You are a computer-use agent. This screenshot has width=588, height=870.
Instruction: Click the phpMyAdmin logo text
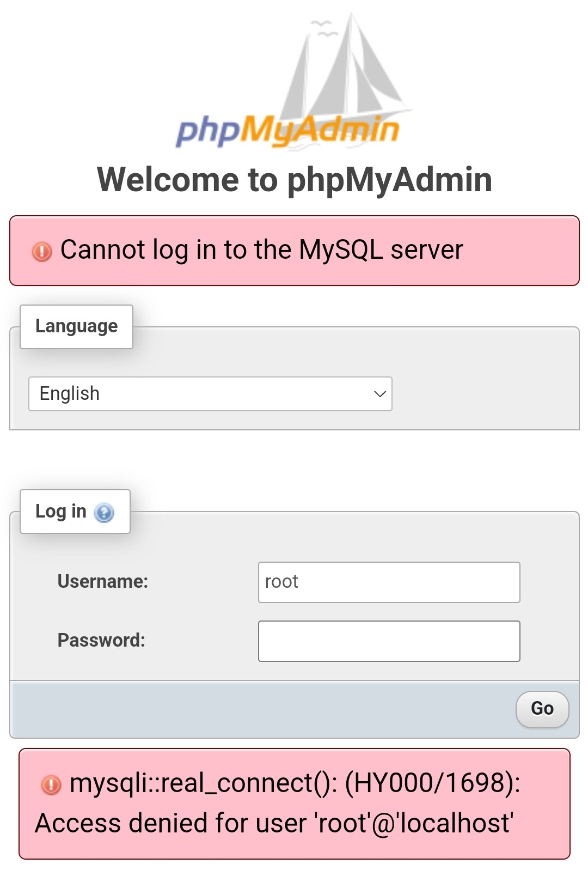pyautogui.click(x=287, y=131)
